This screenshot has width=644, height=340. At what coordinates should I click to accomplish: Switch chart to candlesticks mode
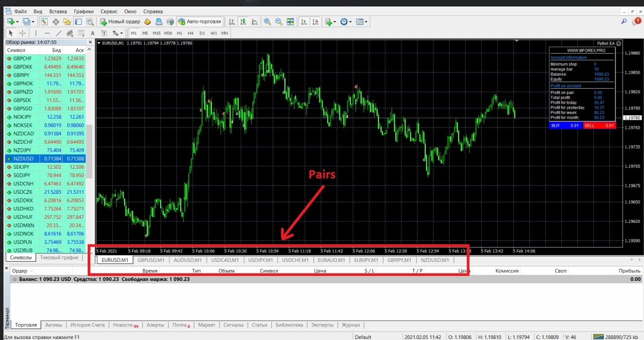pyautogui.click(x=243, y=22)
